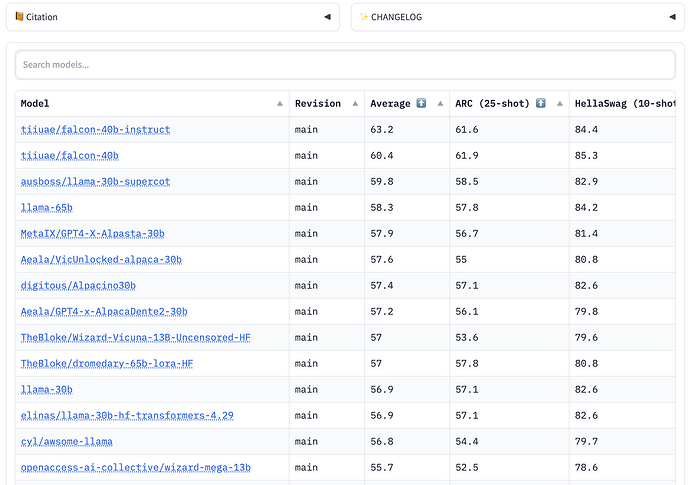690x485 pixels.
Task: Open the MetaIX/GPT4-X-Alpasta-30b link
Action: (92, 233)
